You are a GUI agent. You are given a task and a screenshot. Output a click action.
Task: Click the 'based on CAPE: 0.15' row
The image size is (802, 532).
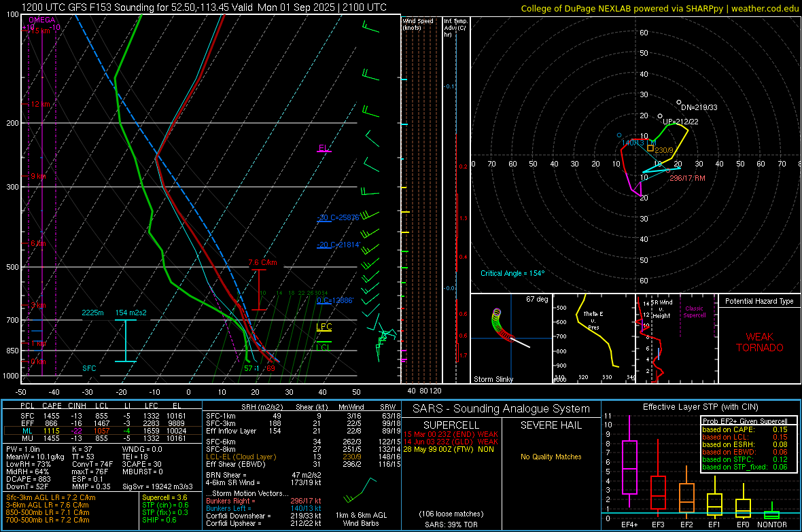(x=745, y=429)
